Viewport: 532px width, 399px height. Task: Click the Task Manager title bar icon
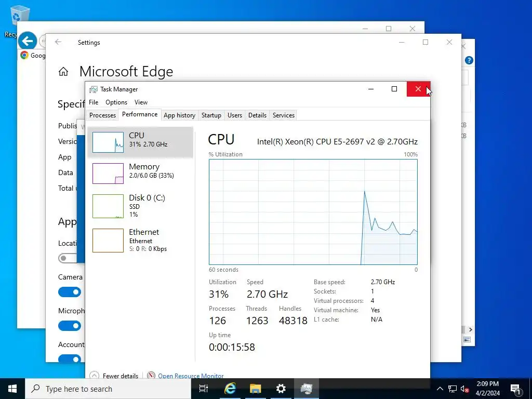(x=94, y=89)
